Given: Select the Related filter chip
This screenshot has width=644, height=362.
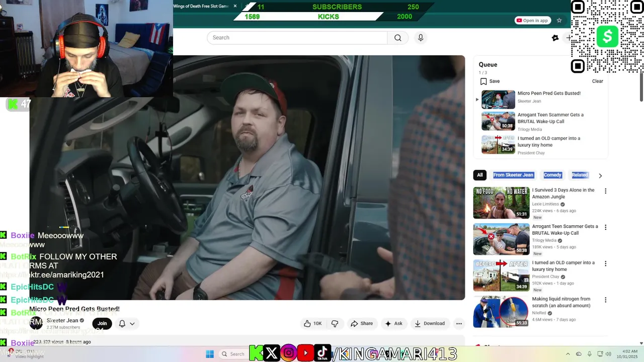Looking at the screenshot, I should pyautogui.click(x=580, y=175).
